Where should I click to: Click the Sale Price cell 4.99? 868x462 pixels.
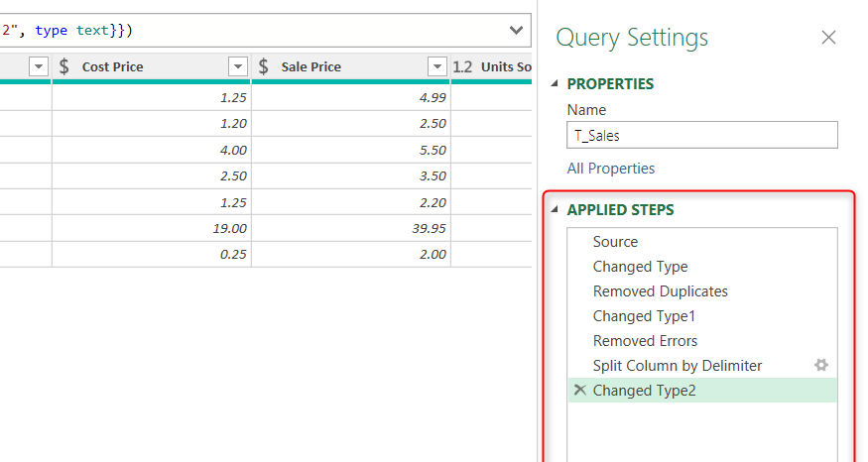(x=351, y=97)
